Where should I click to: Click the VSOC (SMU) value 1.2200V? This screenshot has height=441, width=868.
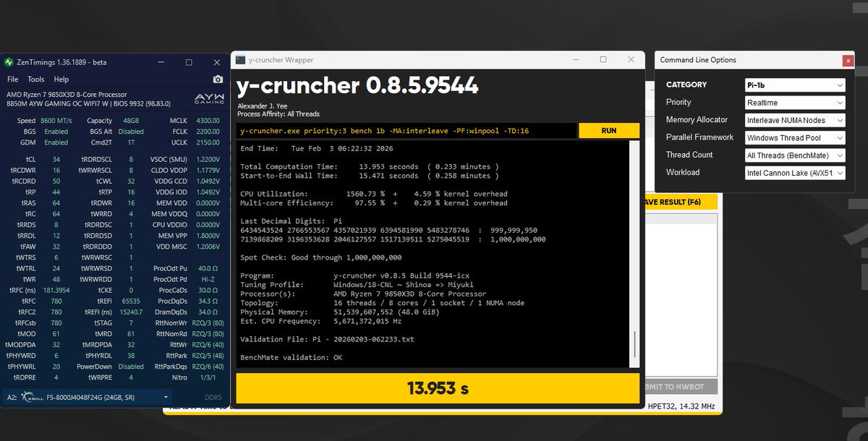209,159
